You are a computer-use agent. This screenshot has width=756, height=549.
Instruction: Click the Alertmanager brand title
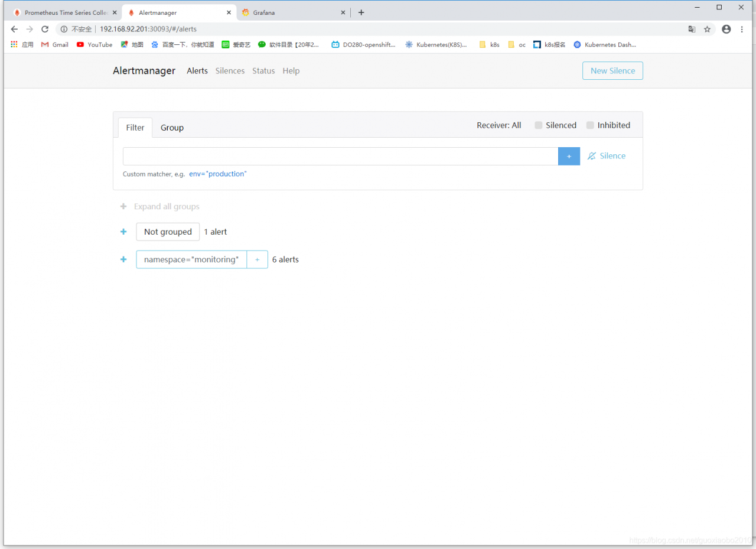click(x=144, y=71)
